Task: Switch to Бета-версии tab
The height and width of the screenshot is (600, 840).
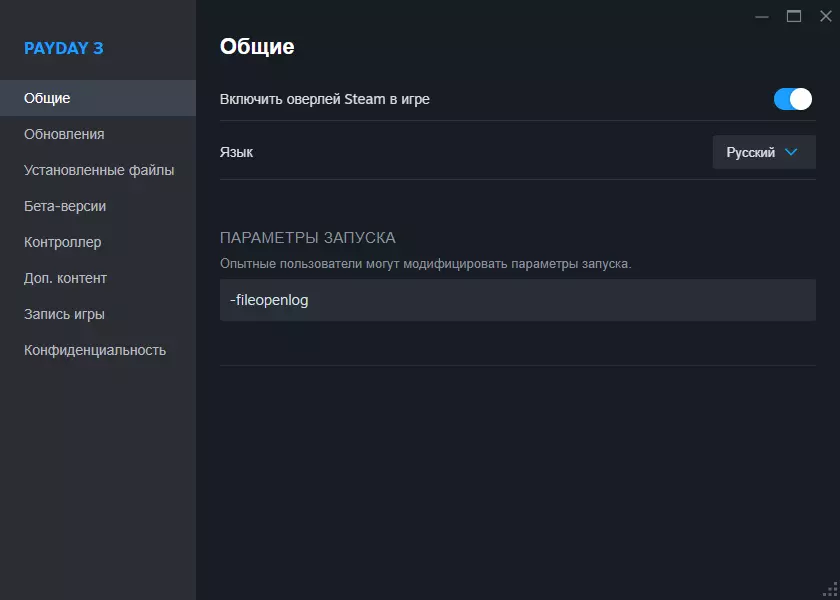Action: [x=65, y=206]
